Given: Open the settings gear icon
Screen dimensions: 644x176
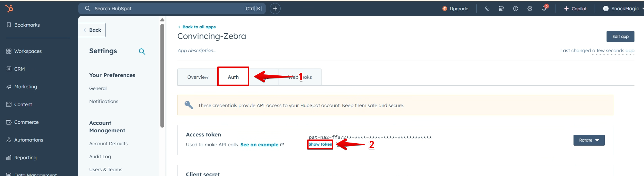Looking at the screenshot, I should coord(530,9).
